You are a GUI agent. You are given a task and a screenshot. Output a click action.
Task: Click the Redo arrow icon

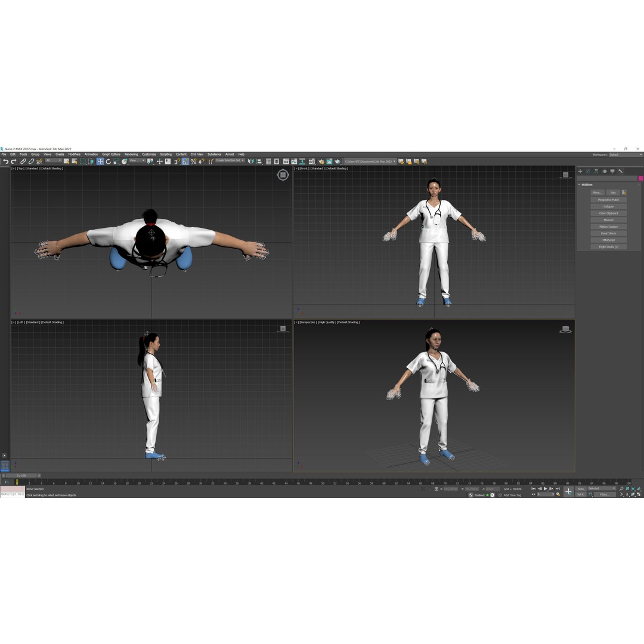pyautogui.click(x=14, y=162)
